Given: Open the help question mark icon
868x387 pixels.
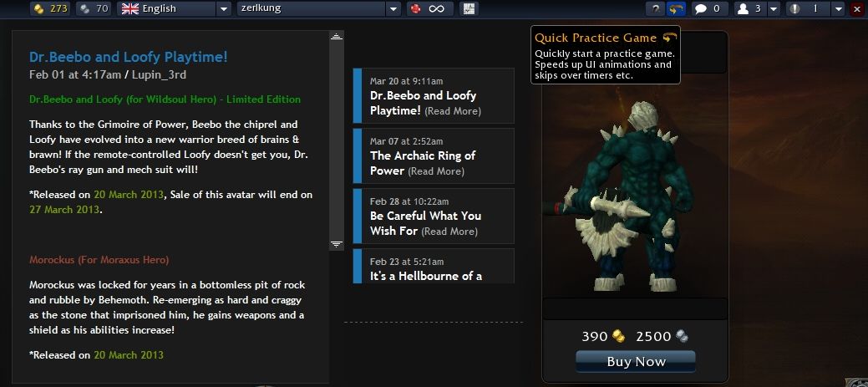Looking at the screenshot, I should 655,9.
